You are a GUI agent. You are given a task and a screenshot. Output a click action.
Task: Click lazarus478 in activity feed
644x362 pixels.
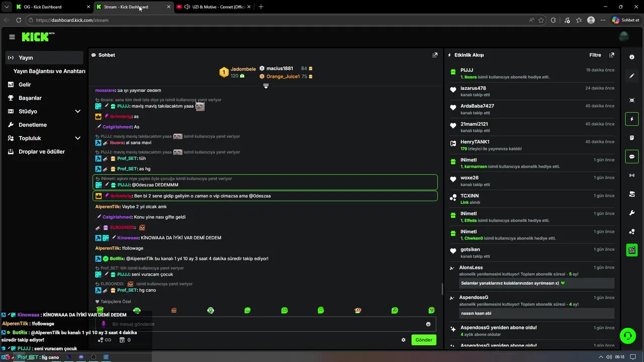(x=473, y=88)
